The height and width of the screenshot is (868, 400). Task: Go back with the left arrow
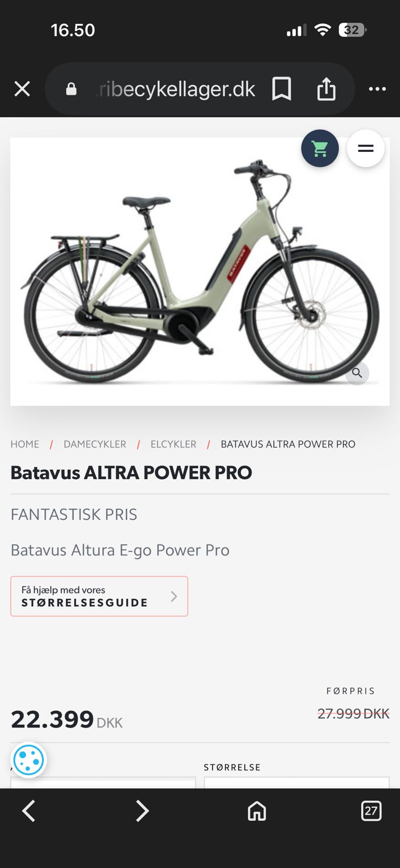tap(29, 811)
